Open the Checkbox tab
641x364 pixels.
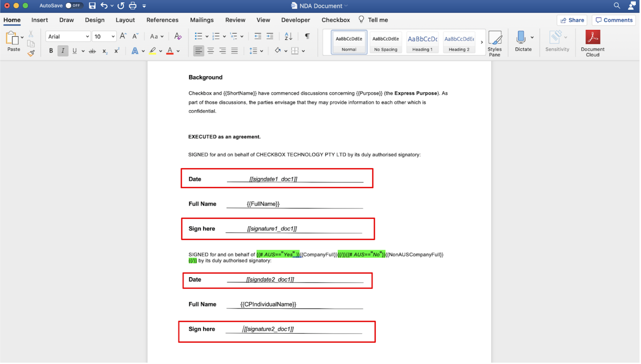(x=336, y=20)
